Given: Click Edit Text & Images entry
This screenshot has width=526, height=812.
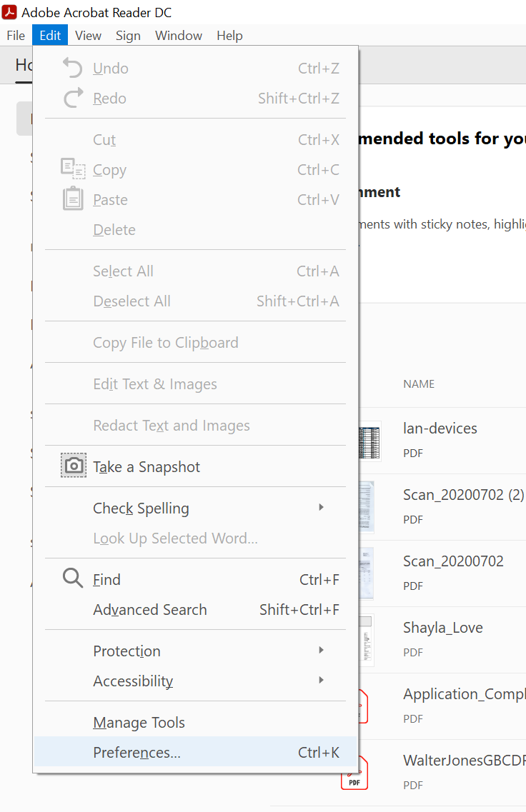Looking at the screenshot, I should 195,384.
